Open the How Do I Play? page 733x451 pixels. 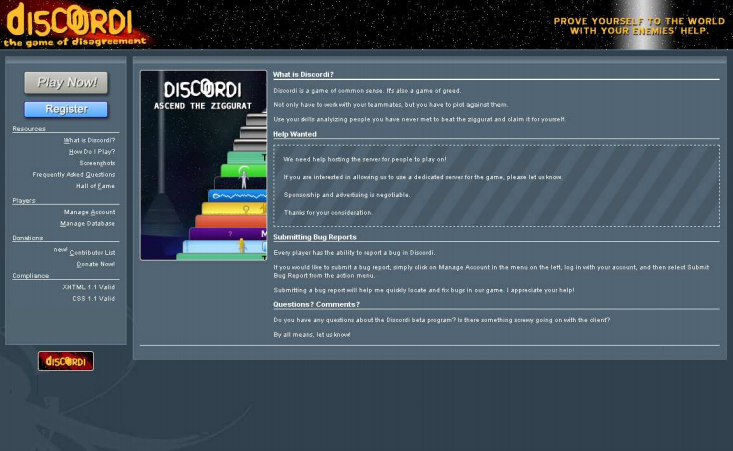(x=91, y=152)
